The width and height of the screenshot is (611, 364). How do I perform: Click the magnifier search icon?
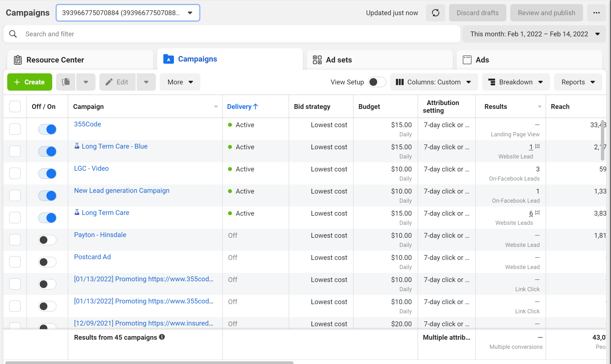[13, 34]
